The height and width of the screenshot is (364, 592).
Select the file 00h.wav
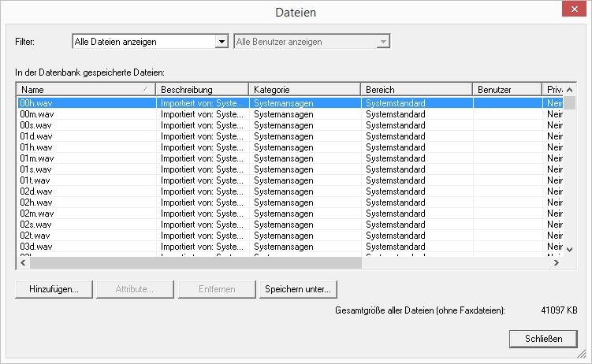pos(36,103)
